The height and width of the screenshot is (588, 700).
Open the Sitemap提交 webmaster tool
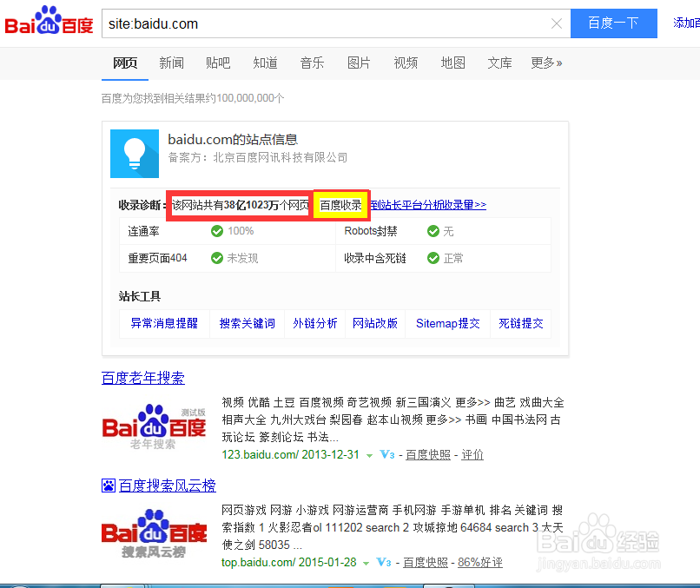tap(448, 323)
